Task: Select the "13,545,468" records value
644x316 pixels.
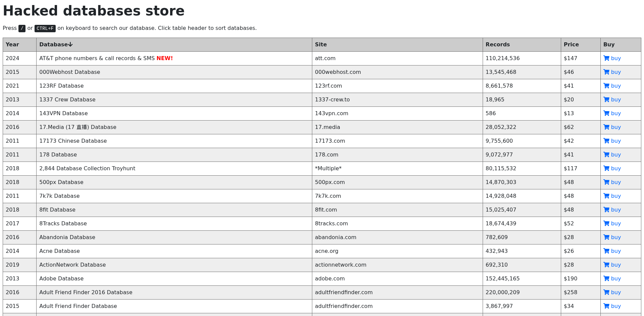Action: coord(501,72)
